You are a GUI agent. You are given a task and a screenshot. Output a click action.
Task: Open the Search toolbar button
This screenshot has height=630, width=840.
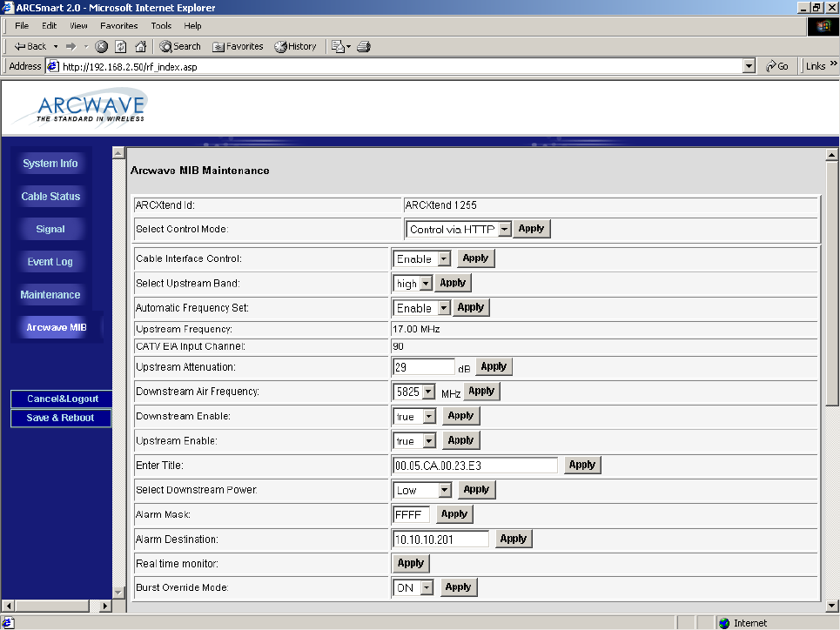point(180,47)
